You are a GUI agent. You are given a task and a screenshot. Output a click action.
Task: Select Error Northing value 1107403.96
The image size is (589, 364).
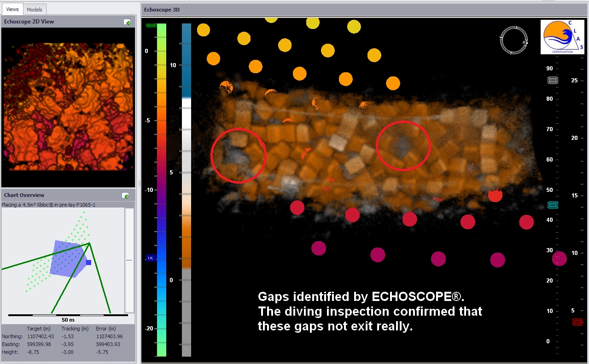coord(109,336)
